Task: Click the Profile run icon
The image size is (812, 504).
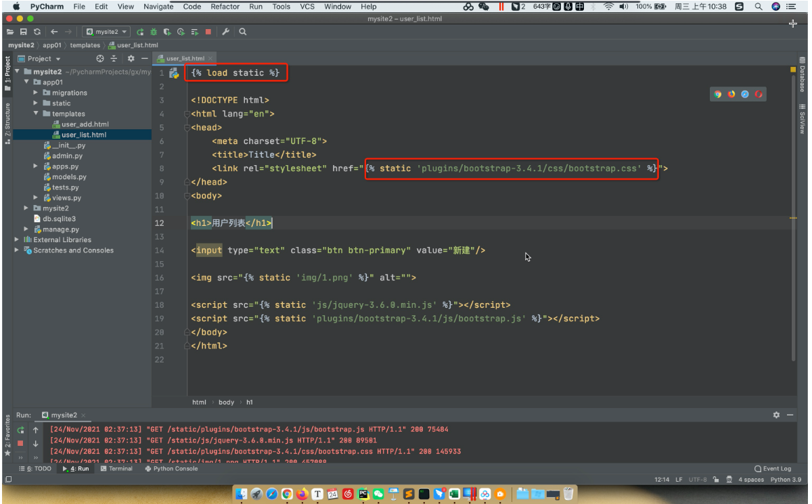Action: click(x=181, y=32)
